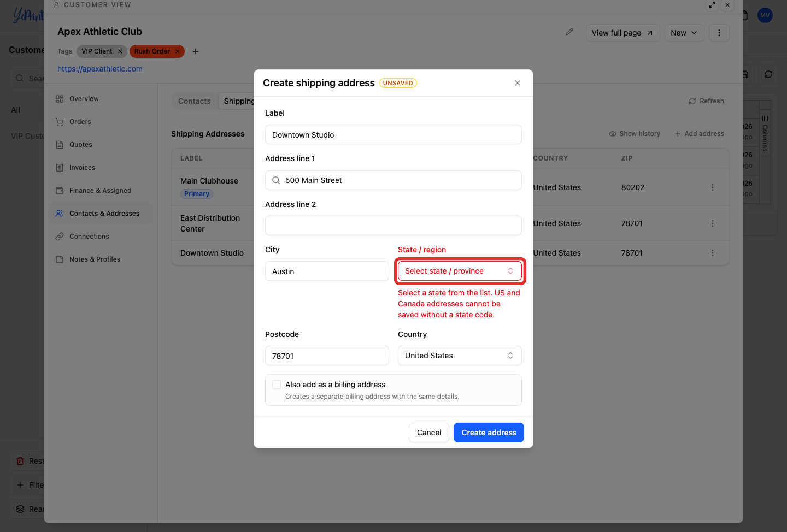Image resolution: width=787 pixels, height=532 pixels.
Task: Open row actions for East Distribution Center
Action: 713,223
